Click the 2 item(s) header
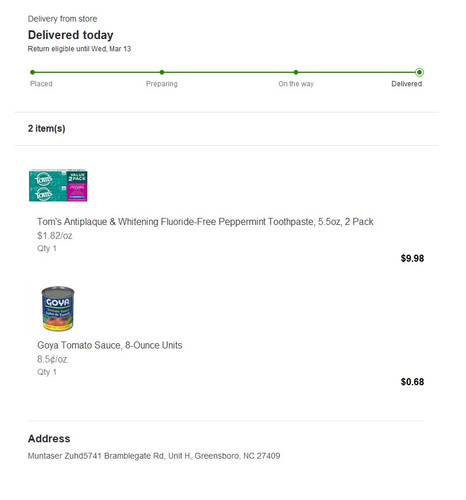 tap(47, 128)
